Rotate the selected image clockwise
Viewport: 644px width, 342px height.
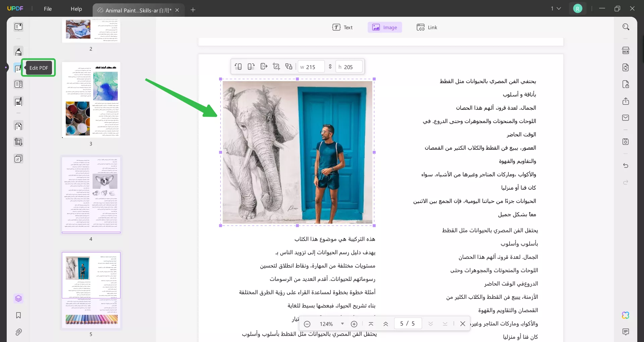tap(251, 66)
